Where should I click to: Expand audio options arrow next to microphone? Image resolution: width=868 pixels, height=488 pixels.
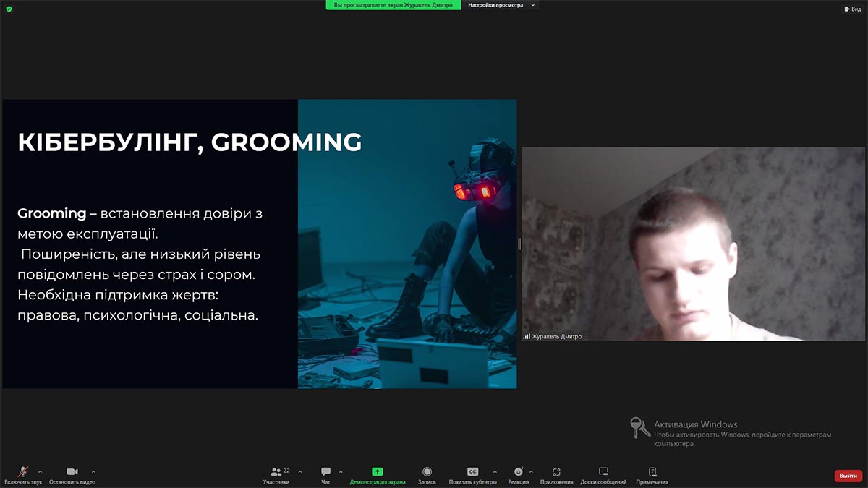40,471
